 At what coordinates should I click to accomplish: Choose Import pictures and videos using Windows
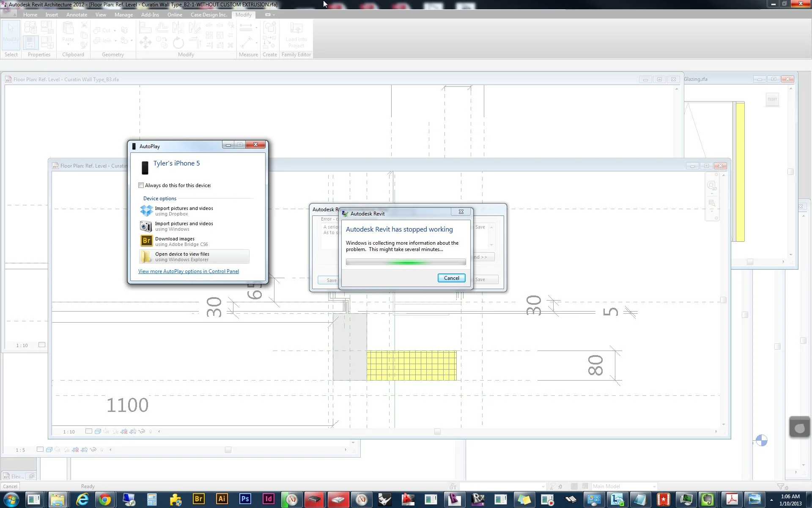[x=194, y=226]
